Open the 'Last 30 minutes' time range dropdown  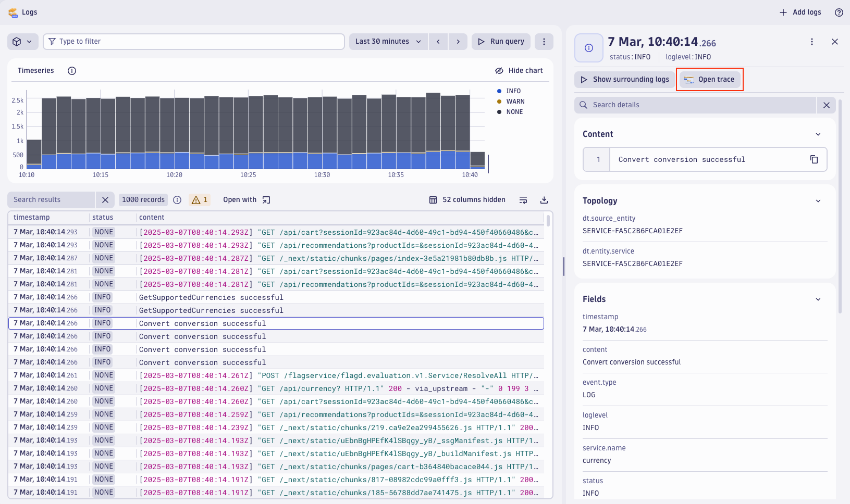coord(388,41)
